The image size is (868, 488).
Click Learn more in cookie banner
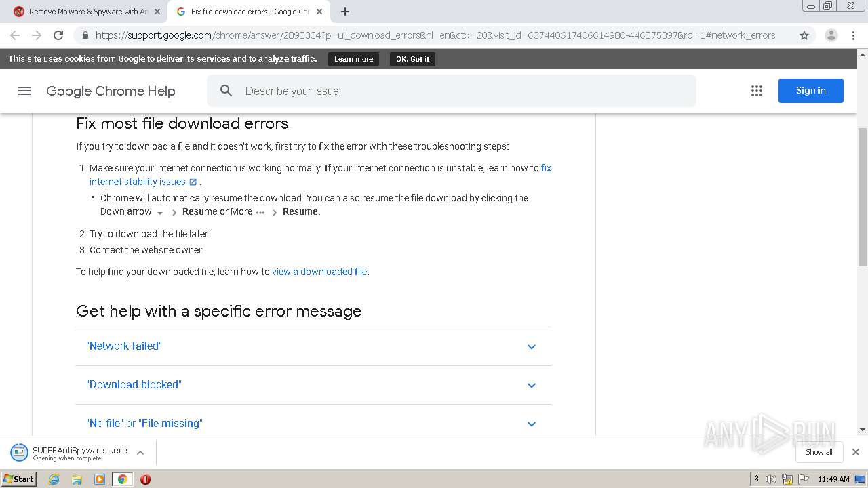[x=353, y=59]
